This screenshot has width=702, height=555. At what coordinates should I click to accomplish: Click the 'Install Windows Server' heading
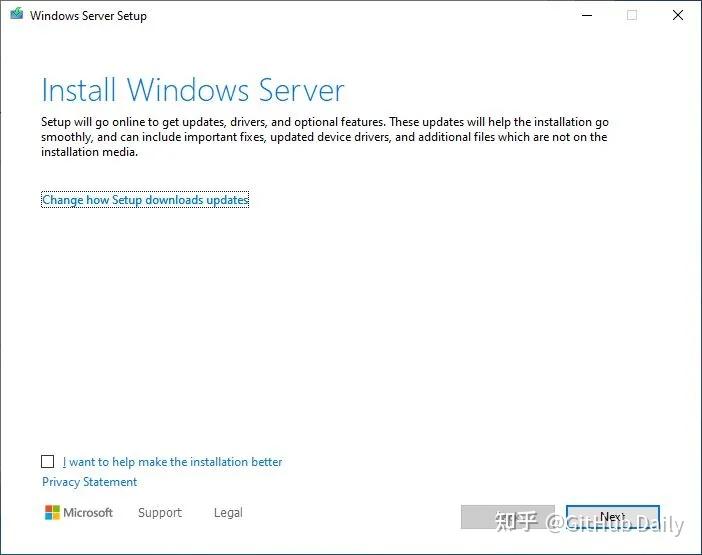tap(193, 90)
